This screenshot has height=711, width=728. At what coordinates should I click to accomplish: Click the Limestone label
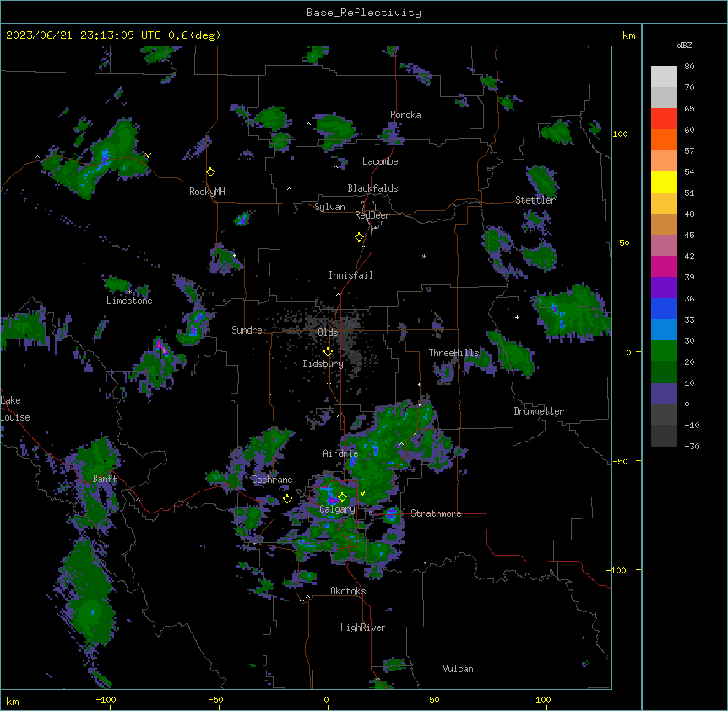[129, 301]
